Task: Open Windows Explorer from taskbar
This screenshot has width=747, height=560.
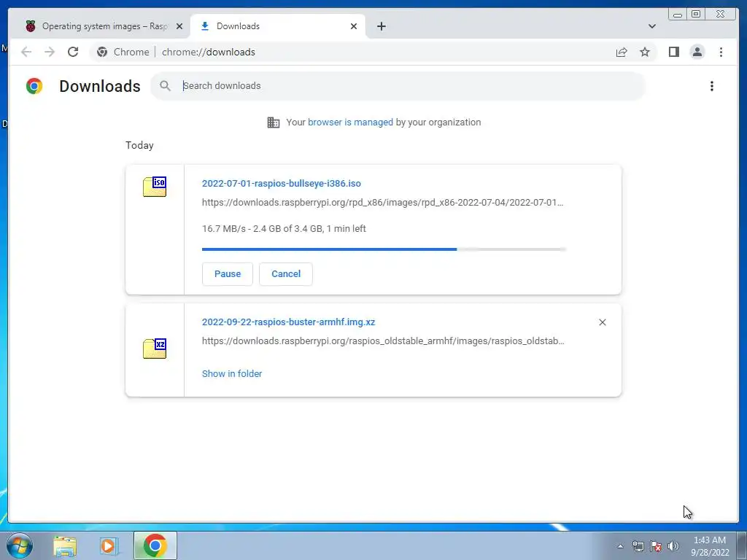Action: 65,546
